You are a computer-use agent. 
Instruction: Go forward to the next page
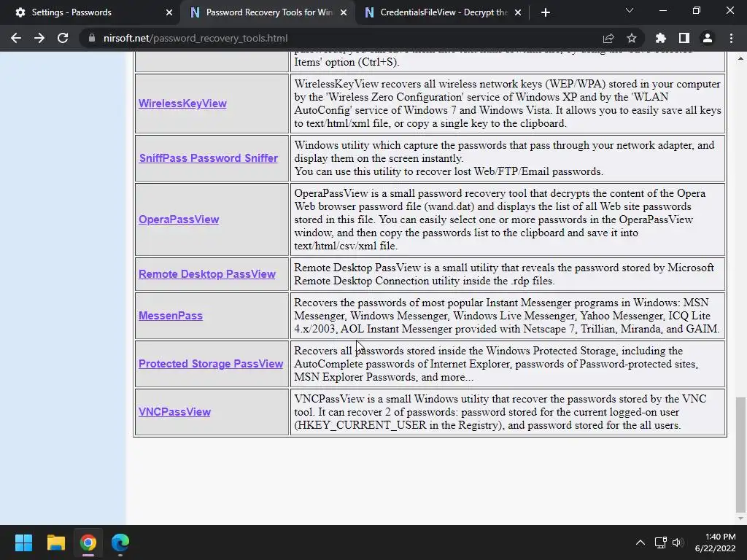(39, 38)
